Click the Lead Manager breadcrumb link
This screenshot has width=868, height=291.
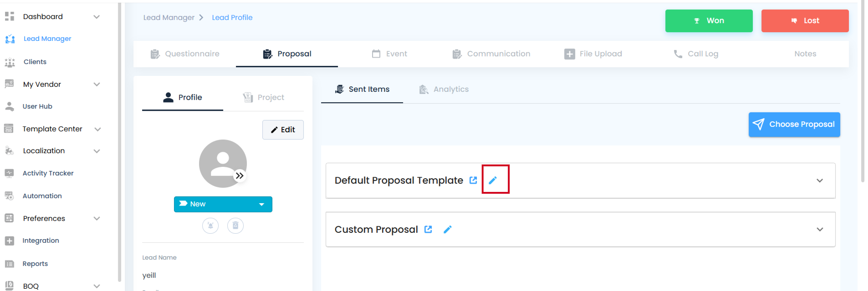pos(169,17)
